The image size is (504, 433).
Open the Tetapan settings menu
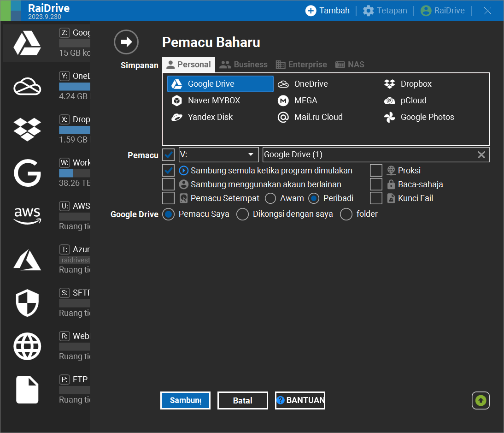(385, 11)
